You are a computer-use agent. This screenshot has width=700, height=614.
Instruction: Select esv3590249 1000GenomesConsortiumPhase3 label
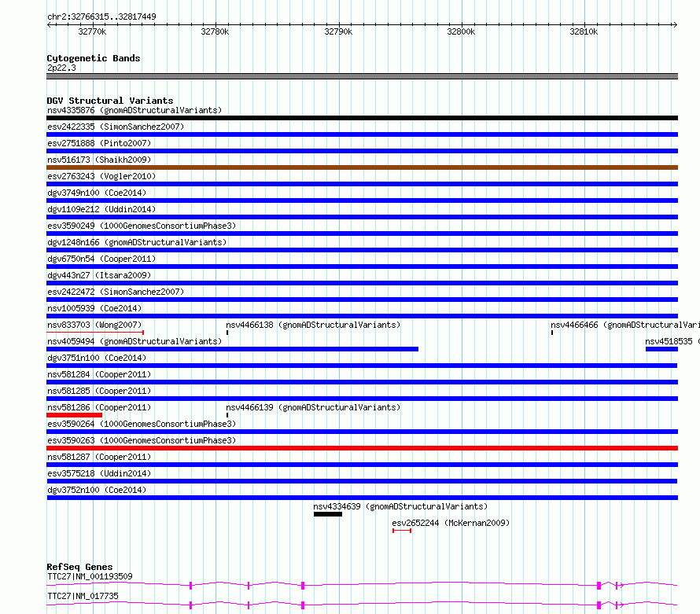142,226
